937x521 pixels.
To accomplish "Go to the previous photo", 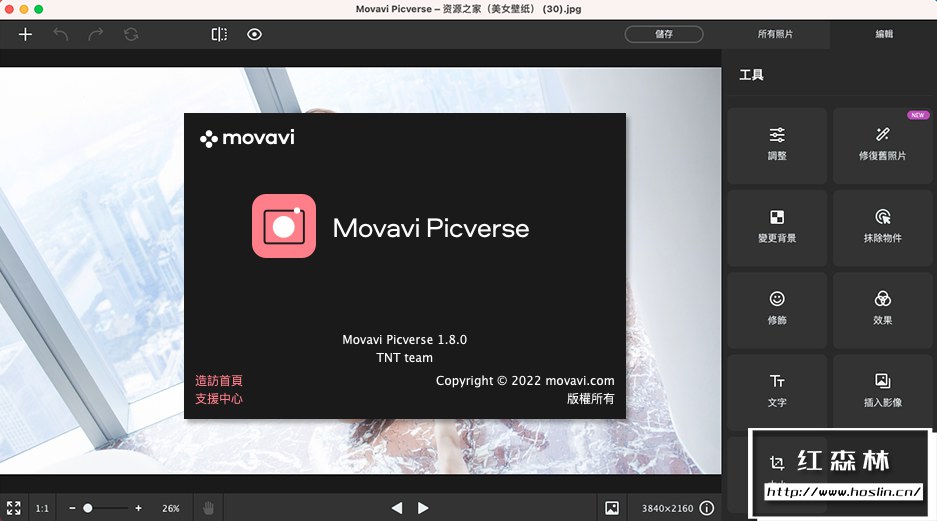I will tap(397, 508).
